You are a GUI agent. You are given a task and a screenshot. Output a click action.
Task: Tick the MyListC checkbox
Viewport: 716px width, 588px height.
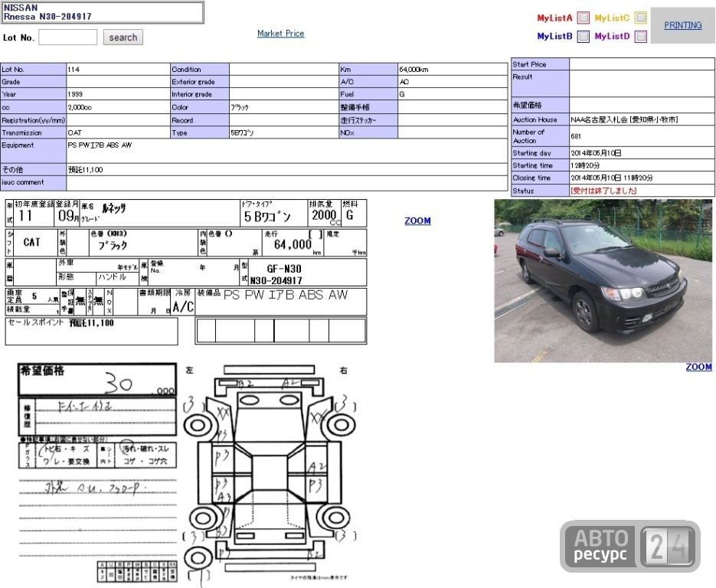pyautogui.click(x=641, y=18)
